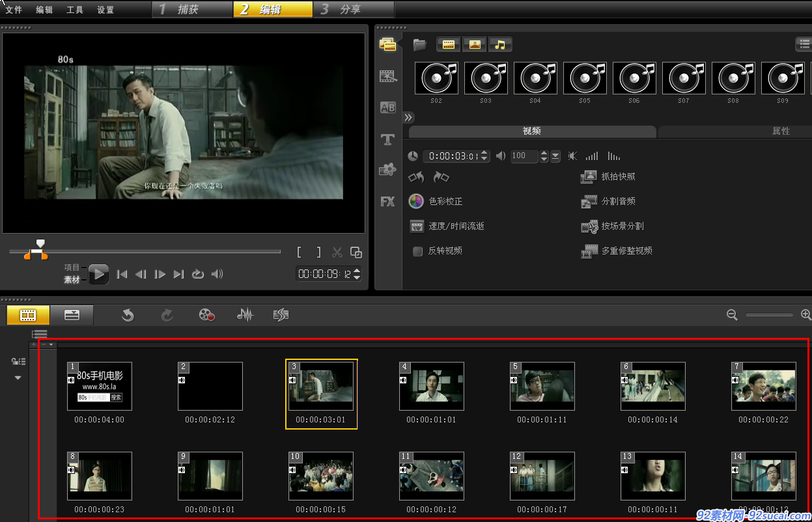Open the sound mixer waveform icon

coord(245,315)
